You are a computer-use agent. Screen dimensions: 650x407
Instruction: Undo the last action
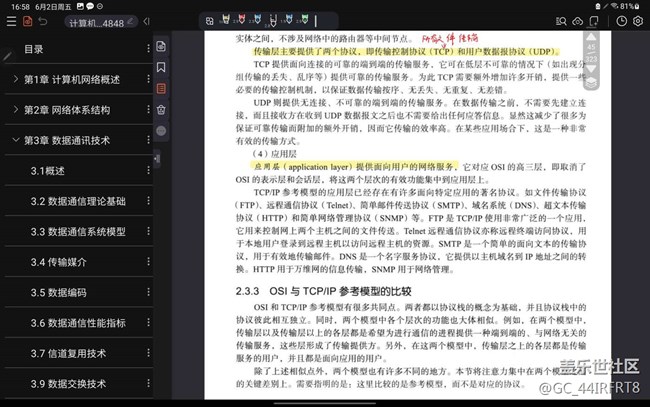(43, 21)
